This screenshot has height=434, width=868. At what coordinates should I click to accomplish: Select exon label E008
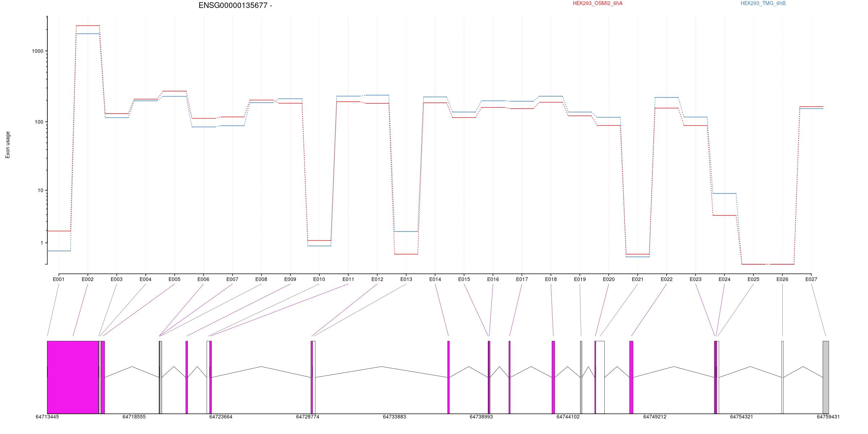tap(261, 279)
